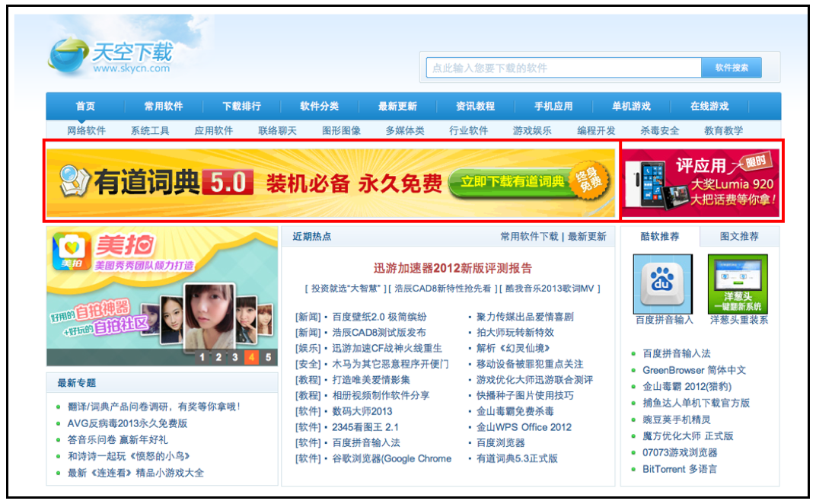816x504 pixels.
Task: Show slide 1 of the 美拍 carousel
Action: (202, 357)
